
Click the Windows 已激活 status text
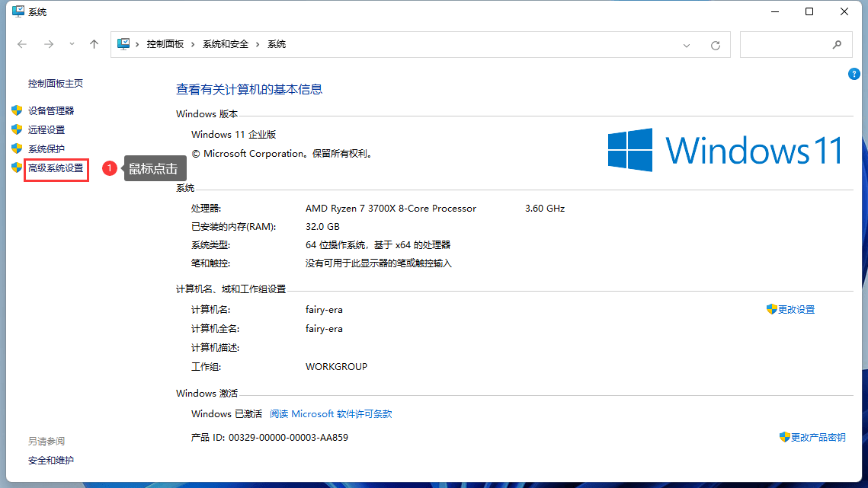[226, 414]
